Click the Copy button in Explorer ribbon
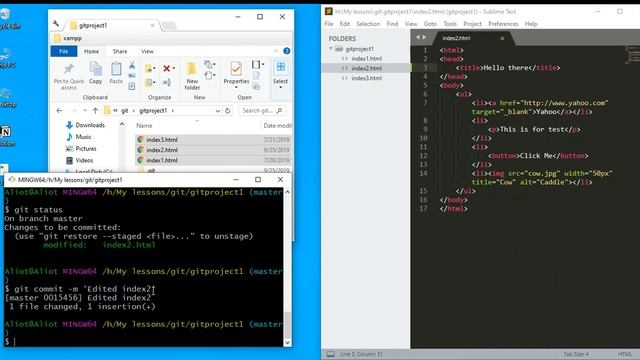The height and width of the screenshot is (360, 640). [x=96, y=73]
